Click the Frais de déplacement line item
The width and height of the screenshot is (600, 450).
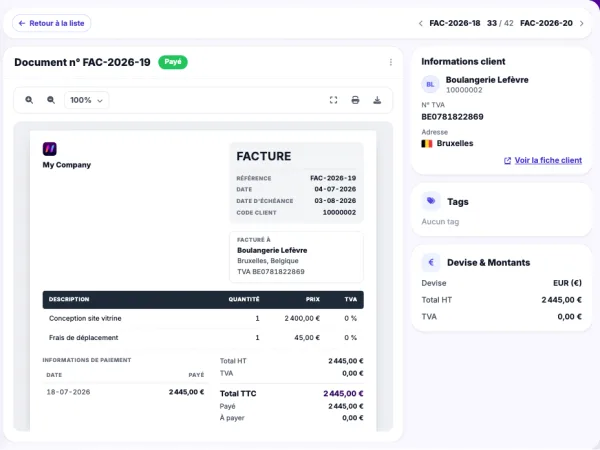coord(83,338)
